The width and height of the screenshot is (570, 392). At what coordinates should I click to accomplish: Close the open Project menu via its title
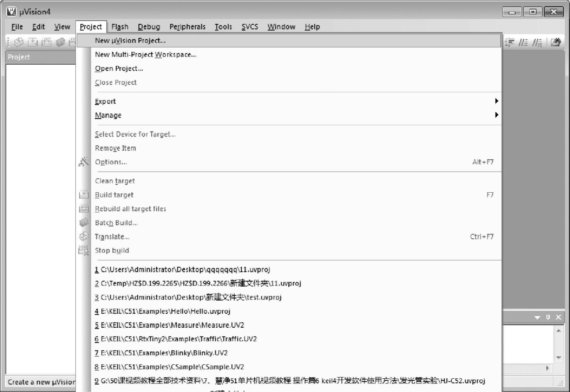point(91,27)
